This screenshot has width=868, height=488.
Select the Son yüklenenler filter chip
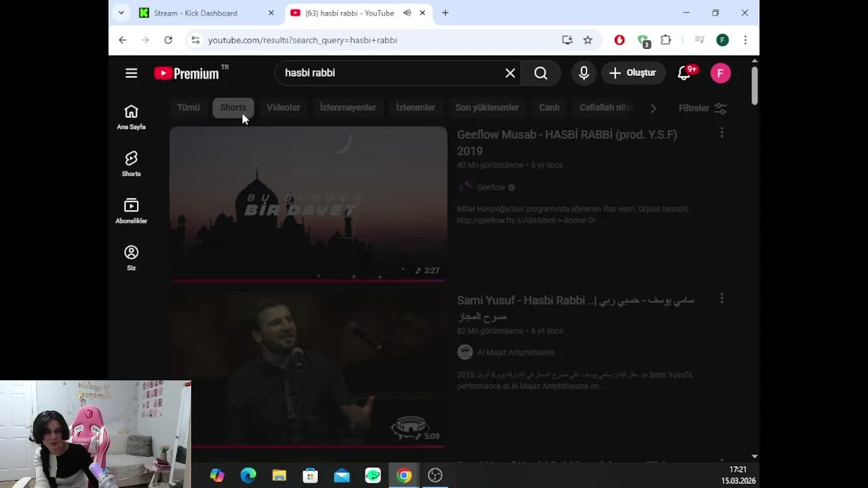487,108
